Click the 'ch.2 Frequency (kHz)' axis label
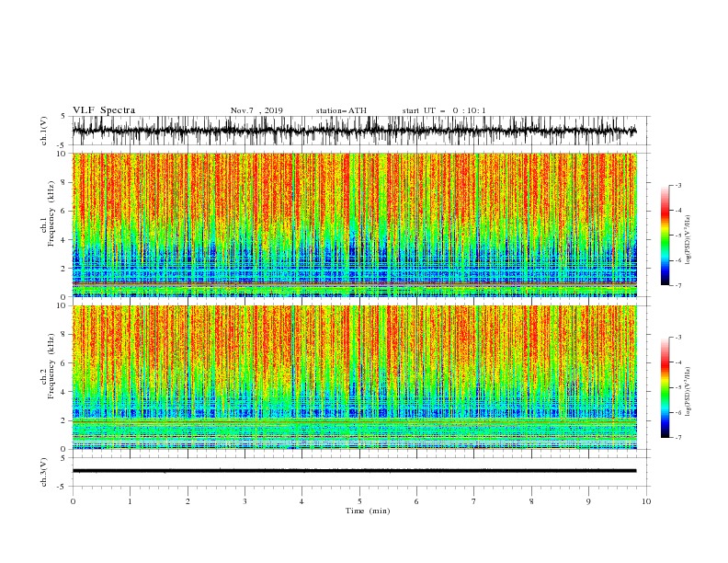 pos(48,366)
